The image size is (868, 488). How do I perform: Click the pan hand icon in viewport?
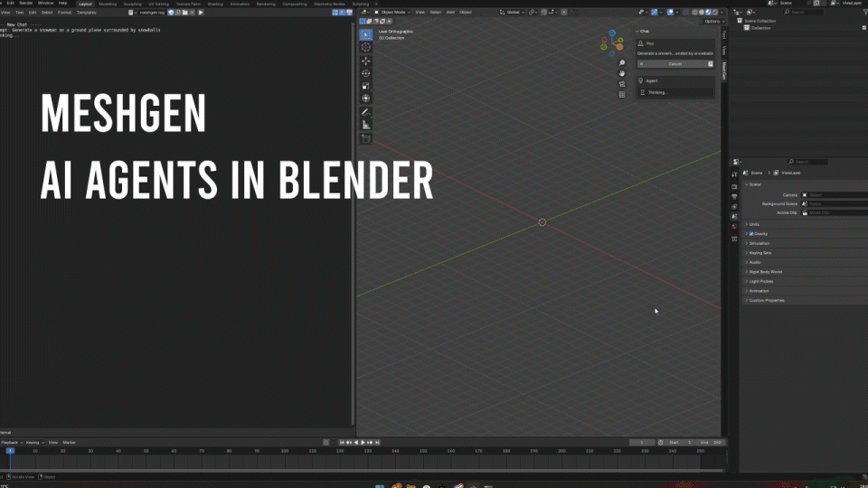coord(622,74)
